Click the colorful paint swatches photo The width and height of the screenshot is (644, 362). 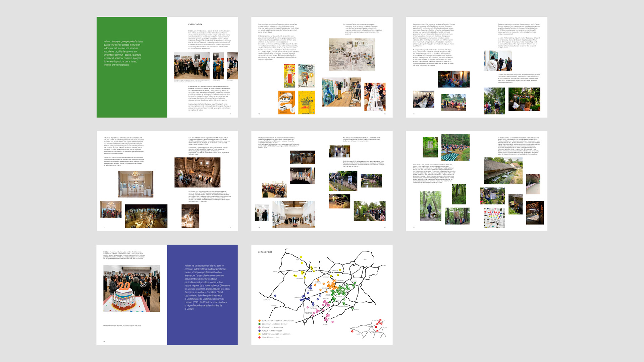pyautogui.click(x=494, y=218)
